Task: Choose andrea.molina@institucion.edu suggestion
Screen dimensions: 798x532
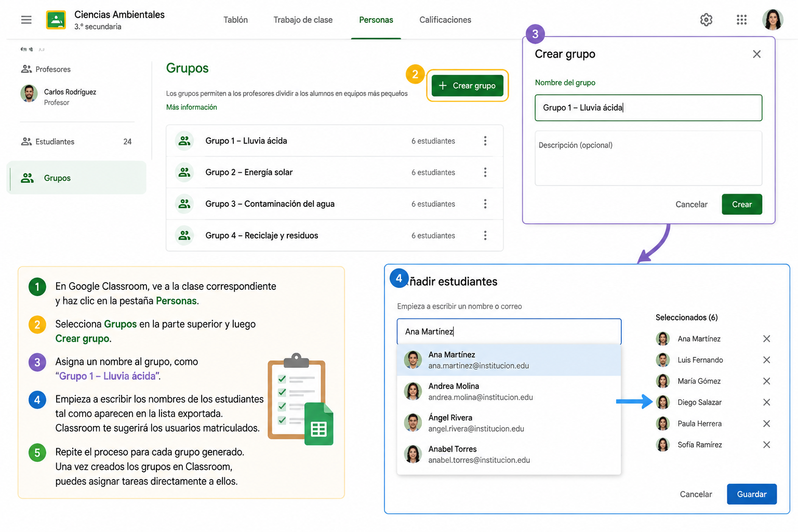Action: (509, 391)
